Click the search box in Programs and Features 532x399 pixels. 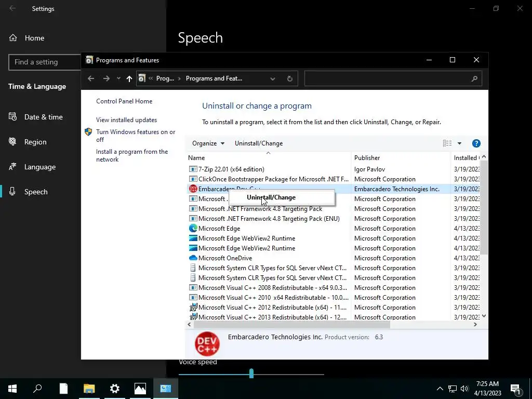click(x=393, y=78)
